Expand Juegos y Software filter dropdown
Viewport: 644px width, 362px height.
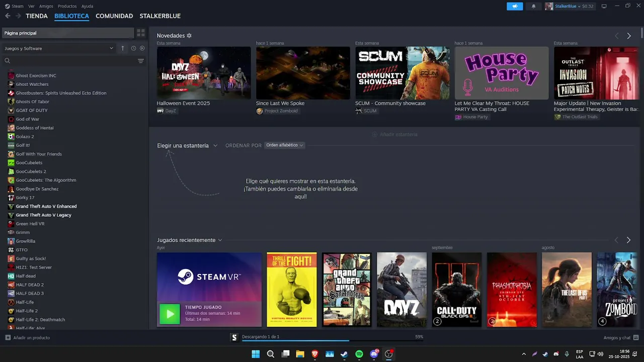pos(59,48)
